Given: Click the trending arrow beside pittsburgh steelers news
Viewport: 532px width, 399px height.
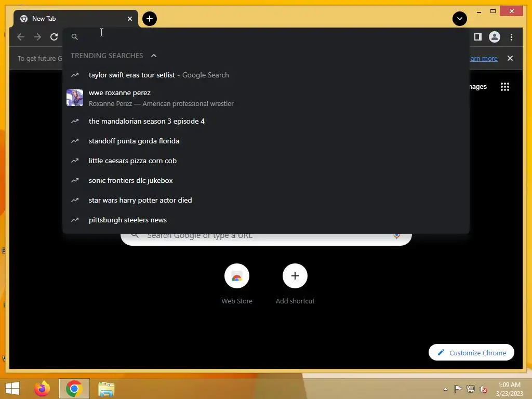Looking at the screenshot, I should coord(75,220).
